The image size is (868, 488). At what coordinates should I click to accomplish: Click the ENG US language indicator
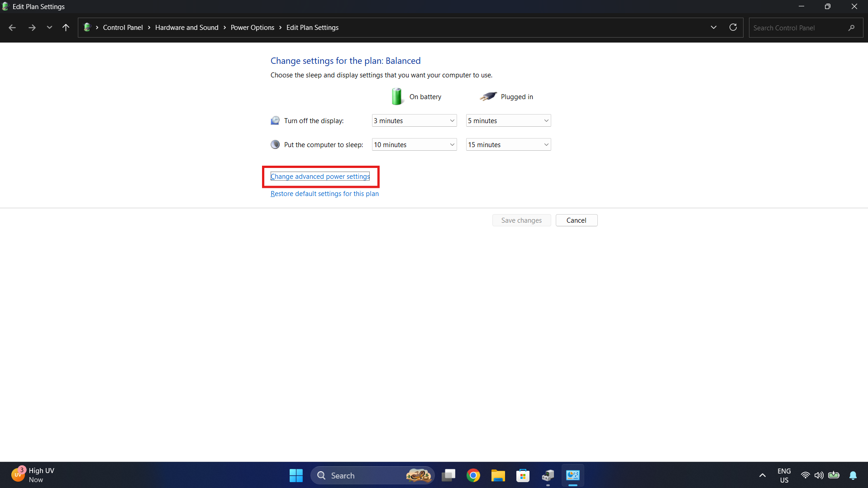coord(784,475)
